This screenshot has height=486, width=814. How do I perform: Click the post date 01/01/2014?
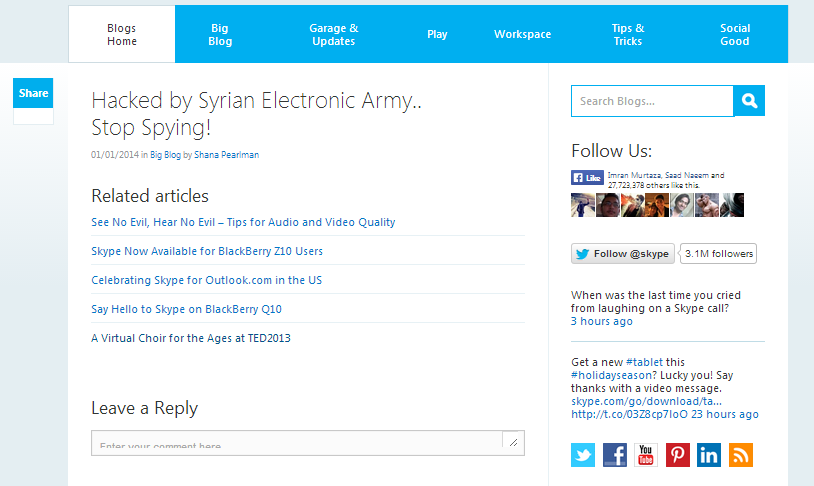pos(115,155)
